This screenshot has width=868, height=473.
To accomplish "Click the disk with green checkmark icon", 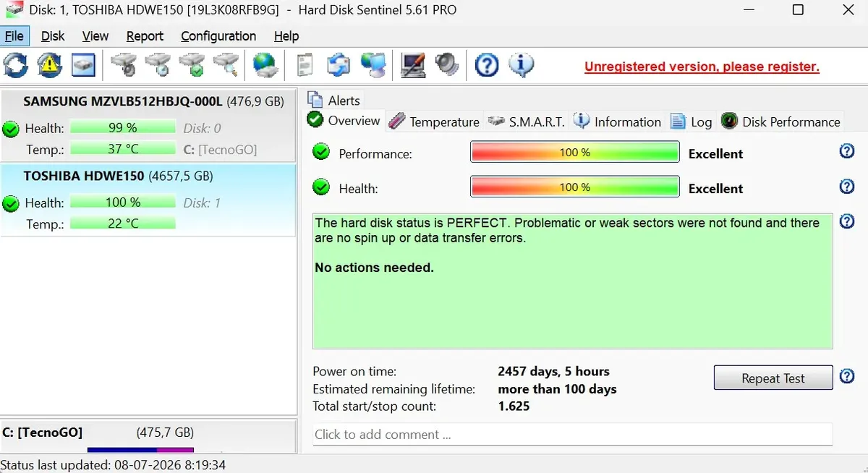I will (192, 66).
